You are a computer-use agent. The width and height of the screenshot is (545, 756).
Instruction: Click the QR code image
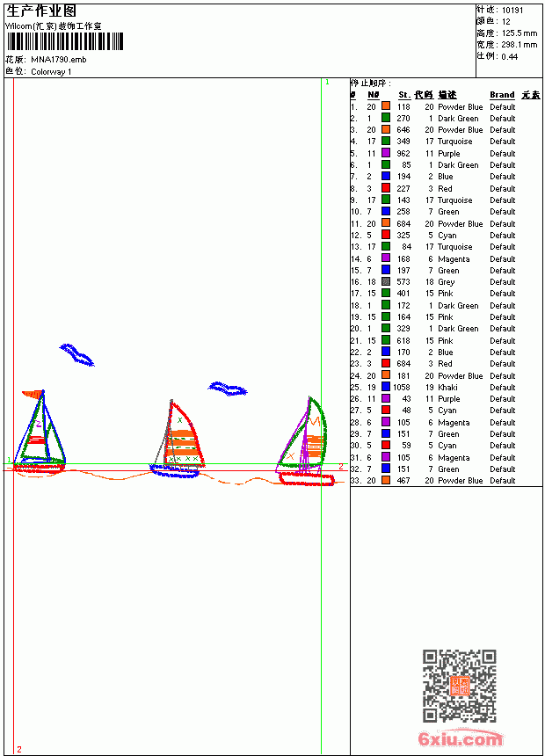(460, 686)
